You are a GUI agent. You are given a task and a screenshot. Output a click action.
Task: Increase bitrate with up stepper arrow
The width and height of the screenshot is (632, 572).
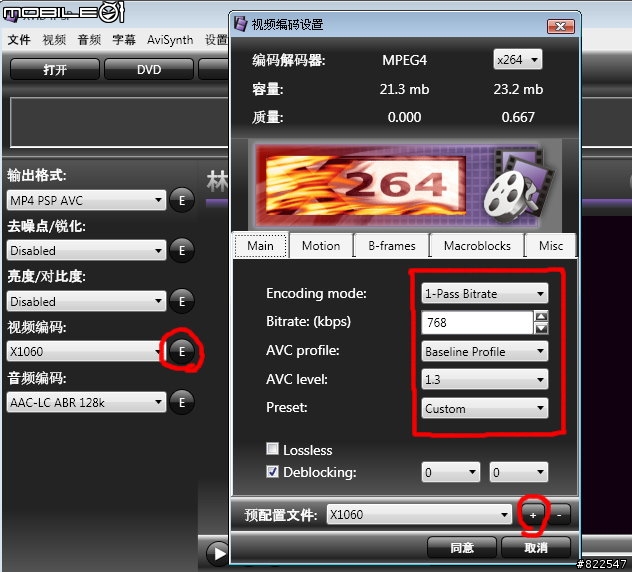click(541, 316)
